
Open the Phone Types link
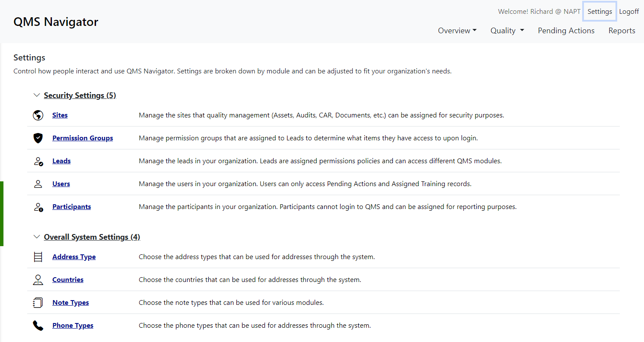point(73,326)
